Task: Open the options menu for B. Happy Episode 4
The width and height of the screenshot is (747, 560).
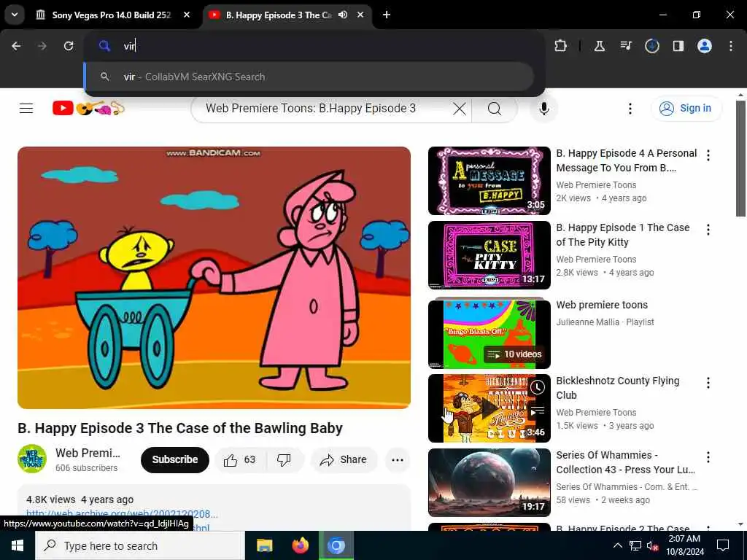Action: (x=708, y=155)
